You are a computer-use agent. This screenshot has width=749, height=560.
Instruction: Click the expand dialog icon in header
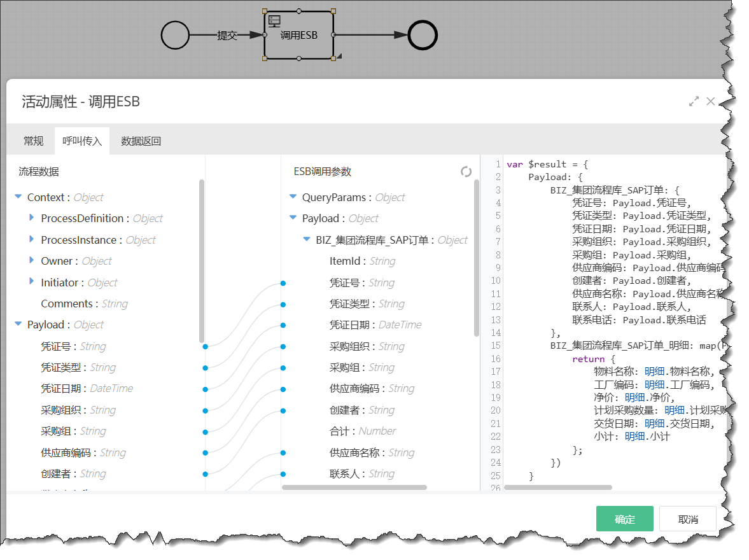694,101
